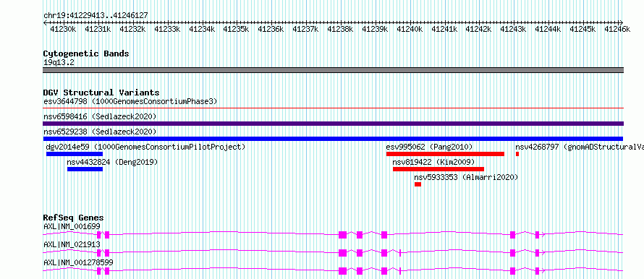The width and height of the screenshot is (644, 279).
Task: Click the chr19:41229413..41246127 region label
Action: [x=96, y=15]
